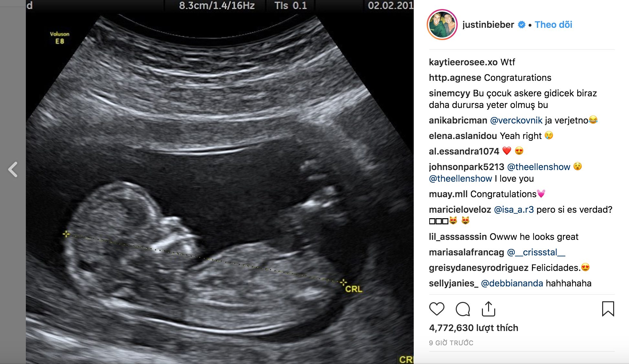Save post with bookmark icon

pyautogui.click(x=608, y=309)
